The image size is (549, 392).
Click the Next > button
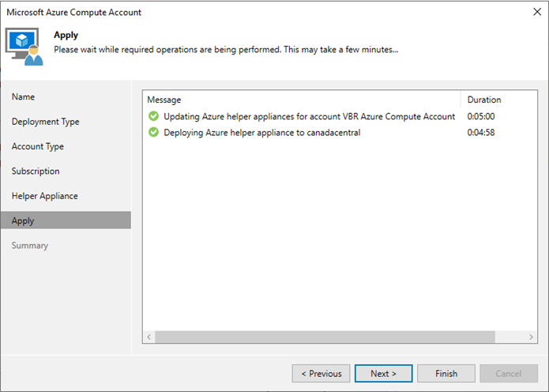(x=383, y=374)
